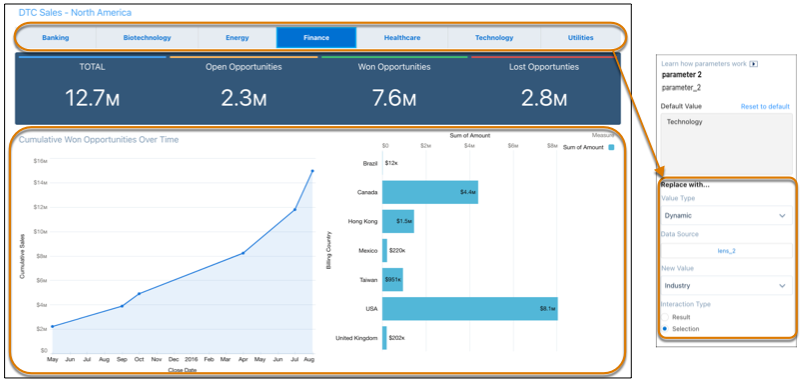Click the USA bar showing $8.1M
Viewport: 804px width, 384px height.
(470, 309)
